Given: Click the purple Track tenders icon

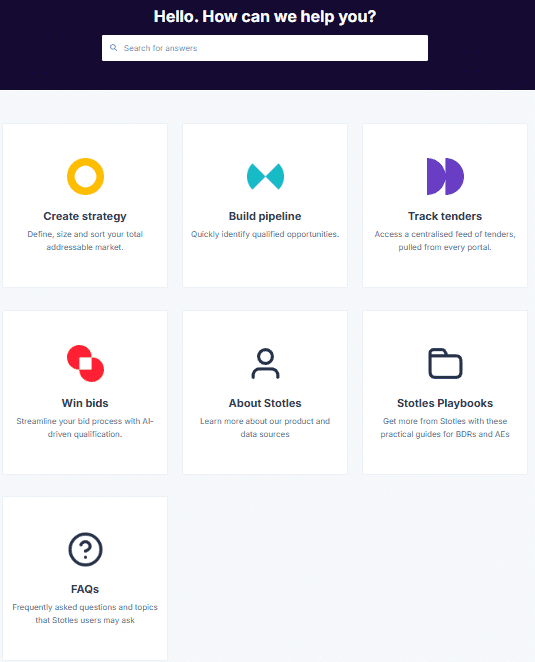Looking at the screenshot, I should pos(445,176).
